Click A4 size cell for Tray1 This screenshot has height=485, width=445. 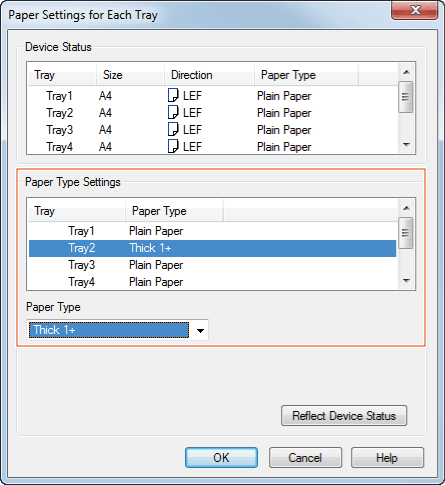click(x=105, y=96)
